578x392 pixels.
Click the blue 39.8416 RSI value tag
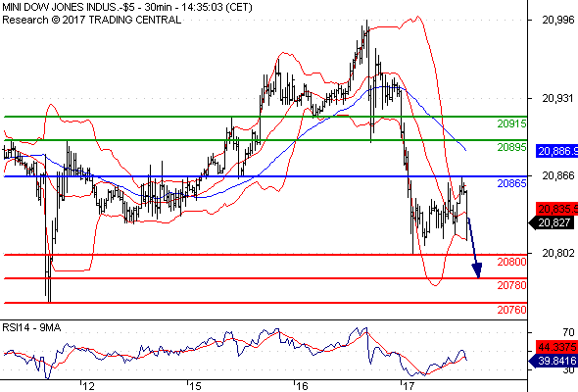tap(554, 361)
